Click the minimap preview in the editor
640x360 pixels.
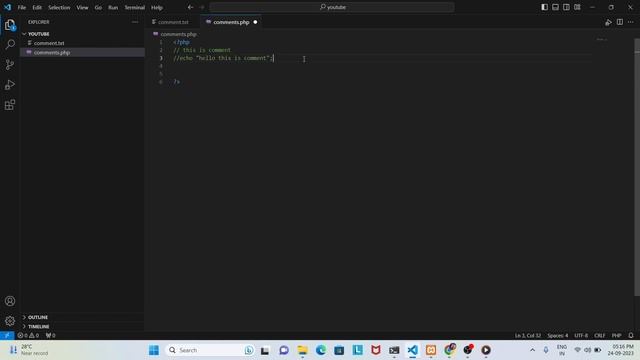coord(602,40)
